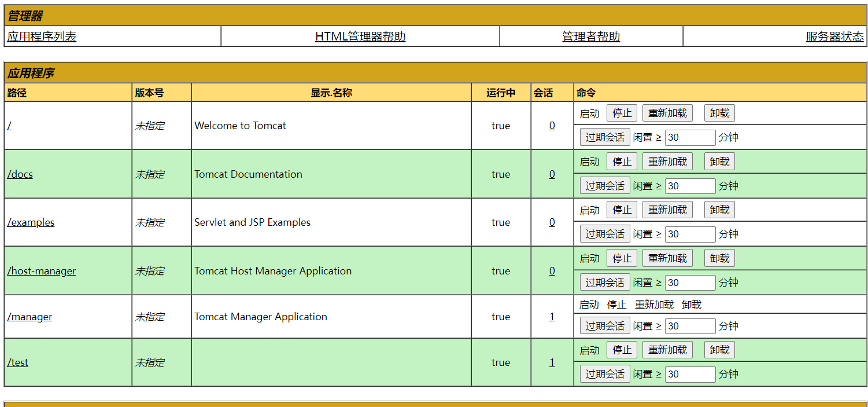Click 过期会话 button for Welcome to Tomcat

(x=605, y=137)
